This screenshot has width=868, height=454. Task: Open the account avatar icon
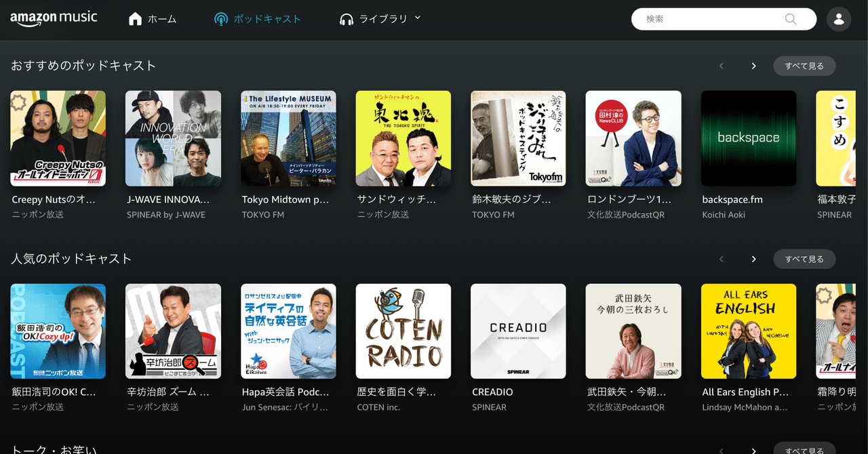click(x=839, y=19)
